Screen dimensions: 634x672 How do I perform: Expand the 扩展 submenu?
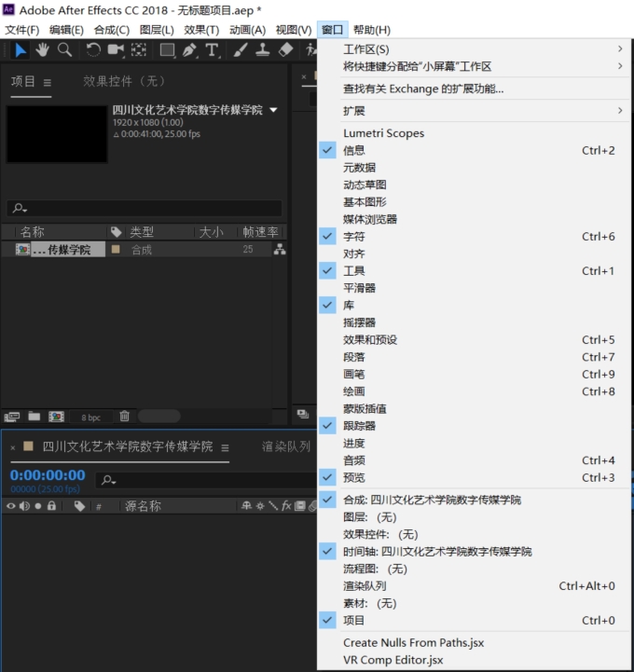click(x=475, y=111)
